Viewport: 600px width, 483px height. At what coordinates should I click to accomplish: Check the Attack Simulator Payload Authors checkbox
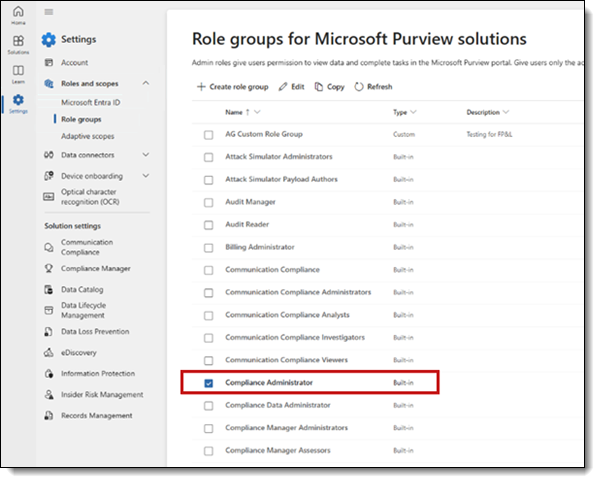(x=209, y=180)
